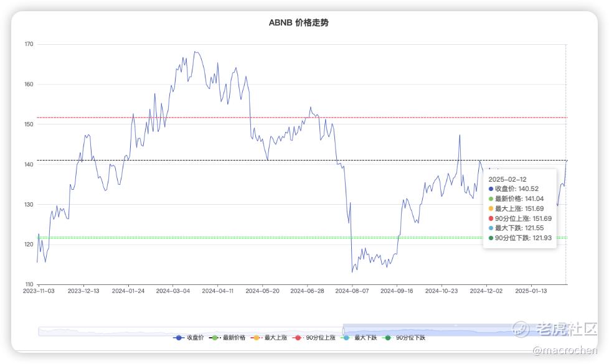Click x-axis date 2024-12-02
609x364 pixels.
[x=486, y=291]
